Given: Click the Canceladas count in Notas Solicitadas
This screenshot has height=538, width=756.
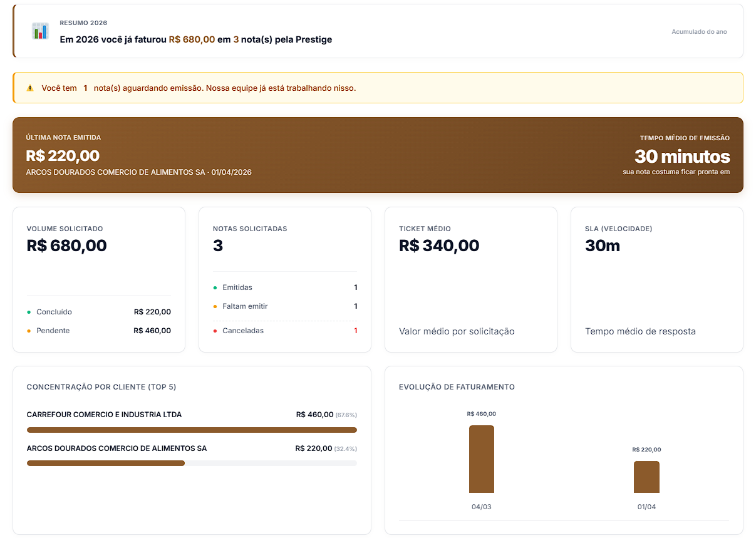Looking at the screenshot, I should point(356,331).
